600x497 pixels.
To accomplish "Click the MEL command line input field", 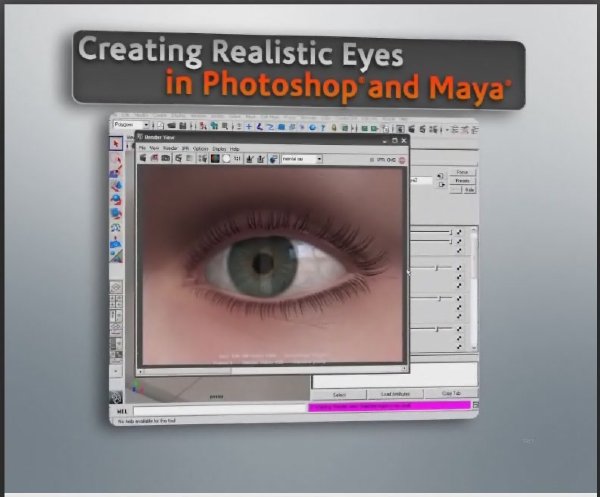I will [x=220, y=410].
